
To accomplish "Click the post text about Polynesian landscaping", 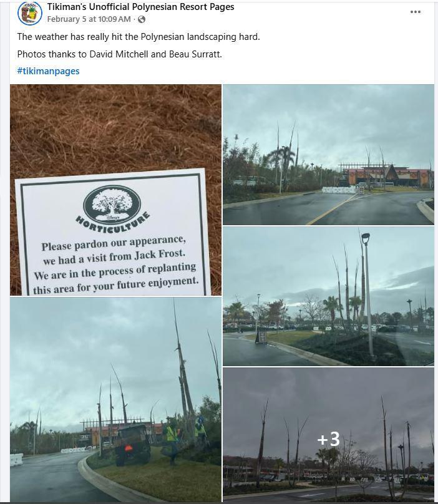I will (x=139, y=37).
